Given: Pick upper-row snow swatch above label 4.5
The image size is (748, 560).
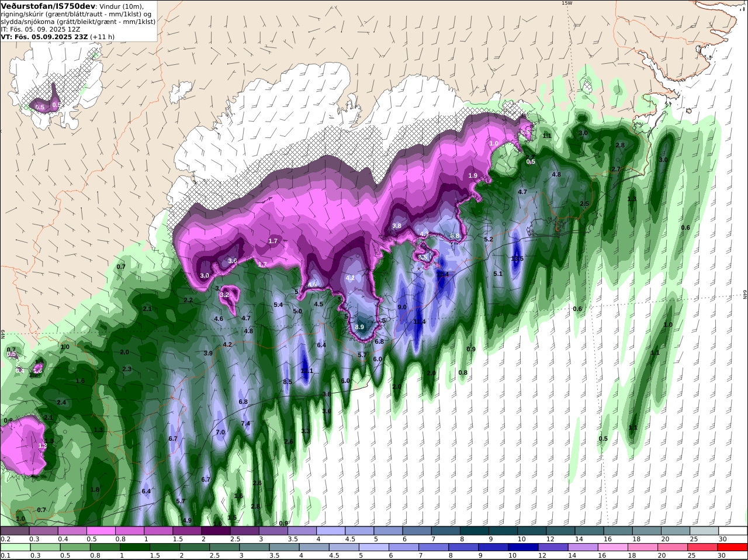Looking at the screenshot, I should (359, 531).
